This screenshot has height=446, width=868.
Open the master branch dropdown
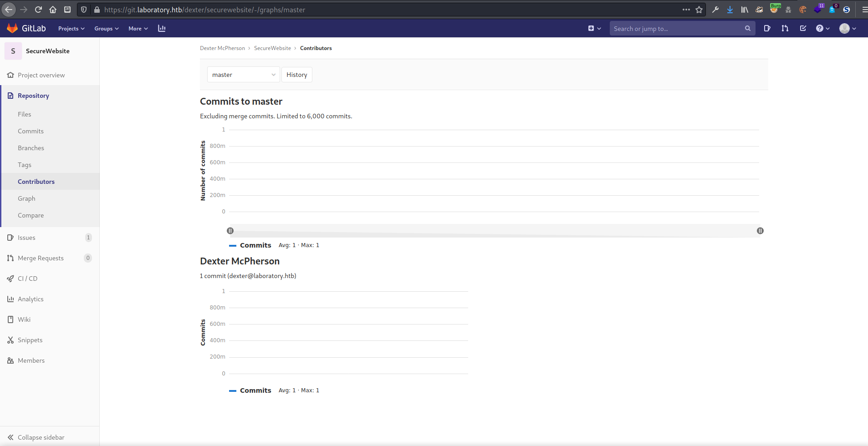(243, 75)
